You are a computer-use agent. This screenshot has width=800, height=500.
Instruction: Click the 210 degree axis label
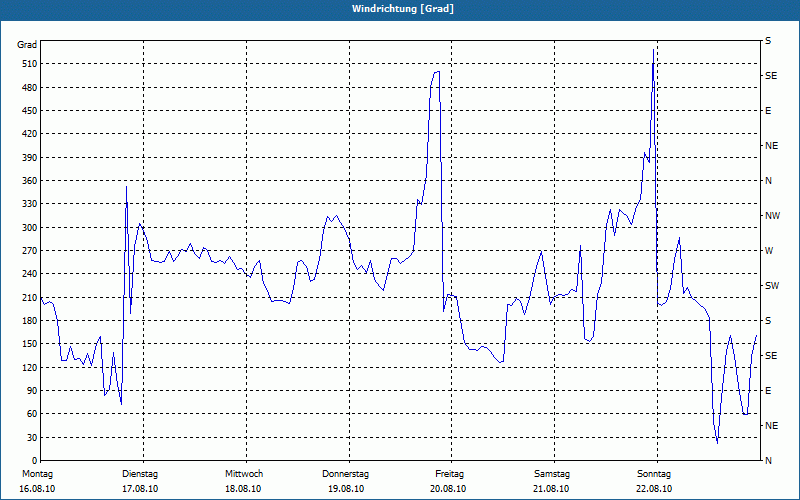click(x=30, y=297)
